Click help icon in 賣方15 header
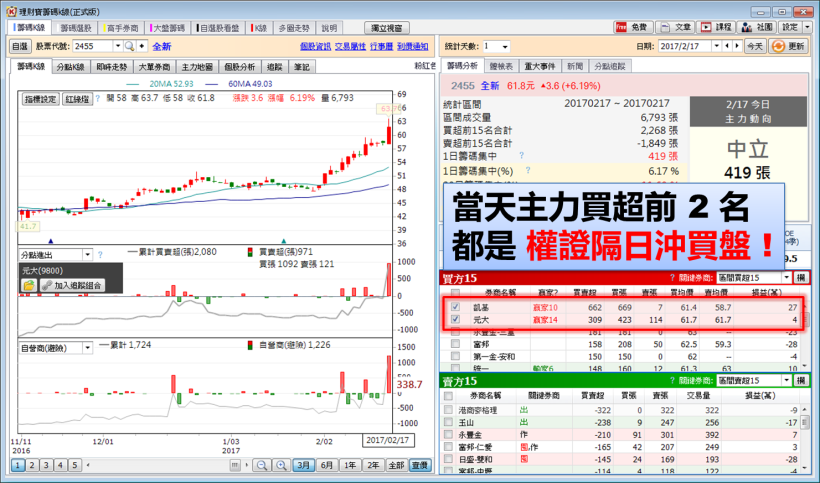820x483 pixels. click(673, 381)
